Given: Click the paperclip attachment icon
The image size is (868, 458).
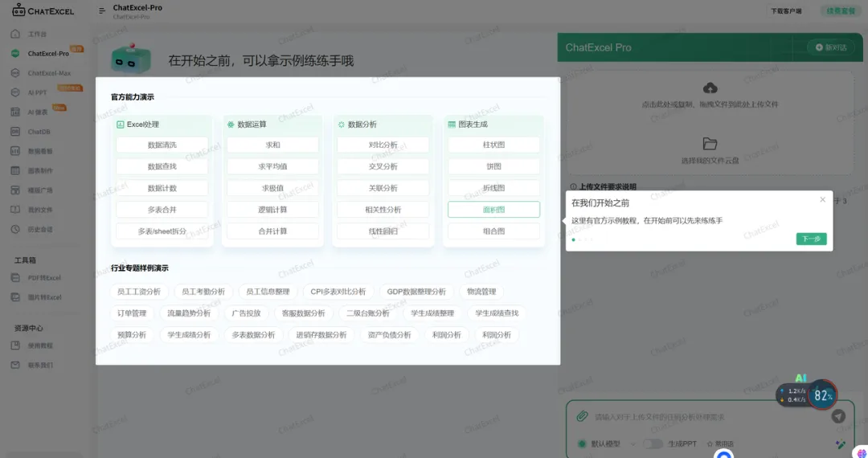Looking at the screenshot, I should 582,416.
